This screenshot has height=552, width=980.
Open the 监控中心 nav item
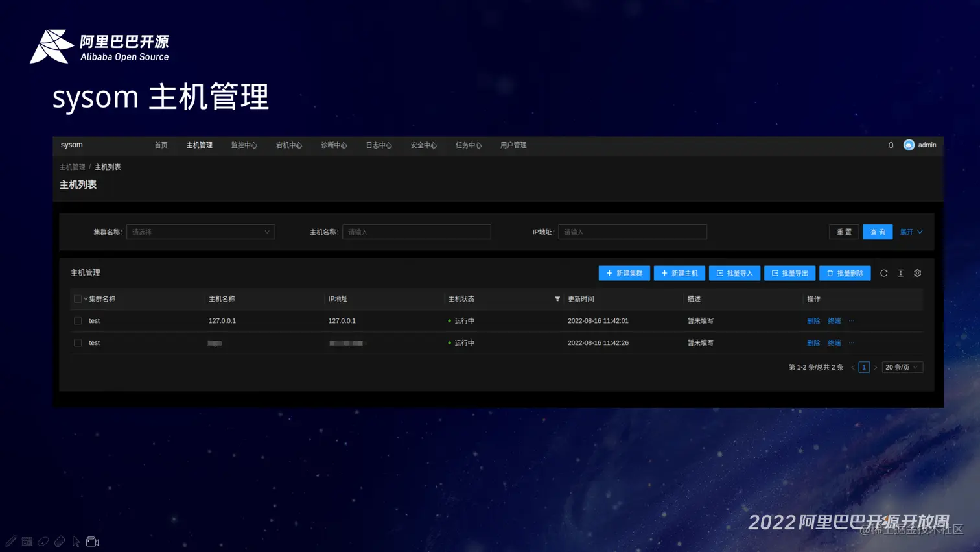click(x=244, y=145)
